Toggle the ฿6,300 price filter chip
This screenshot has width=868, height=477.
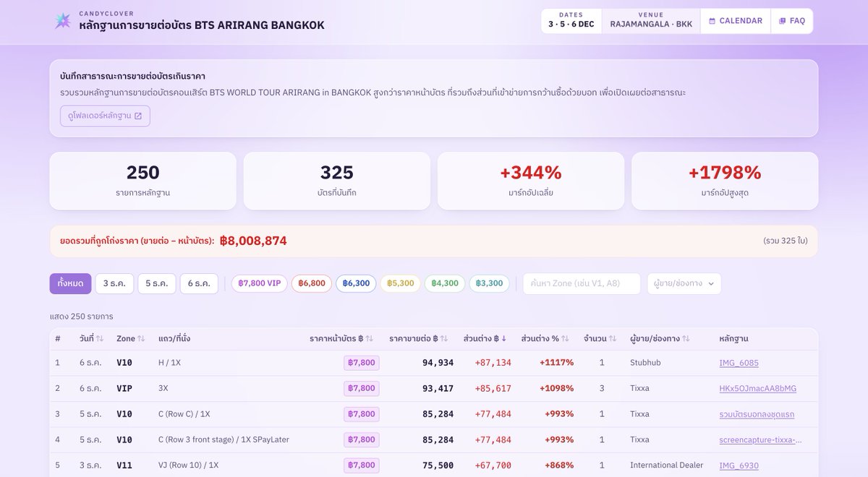356,283
